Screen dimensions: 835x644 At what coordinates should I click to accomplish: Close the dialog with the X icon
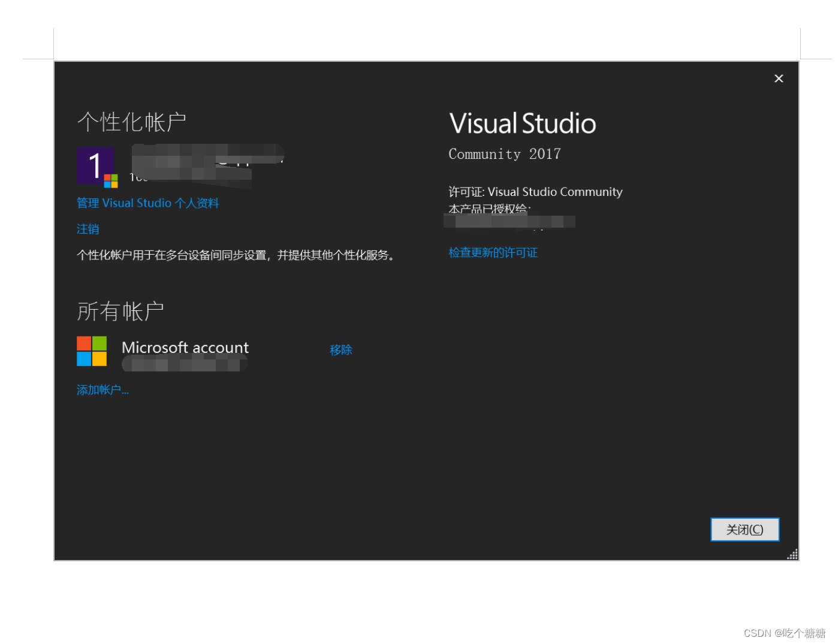coord(779,78)
